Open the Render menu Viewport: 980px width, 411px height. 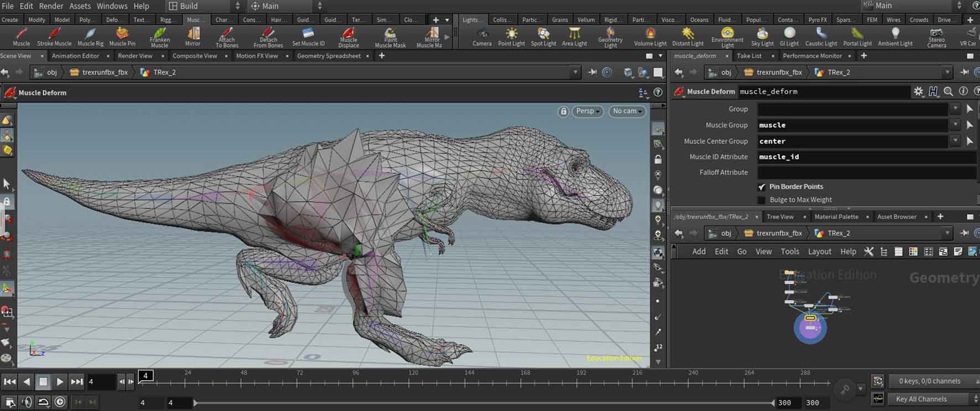(51, 6)
